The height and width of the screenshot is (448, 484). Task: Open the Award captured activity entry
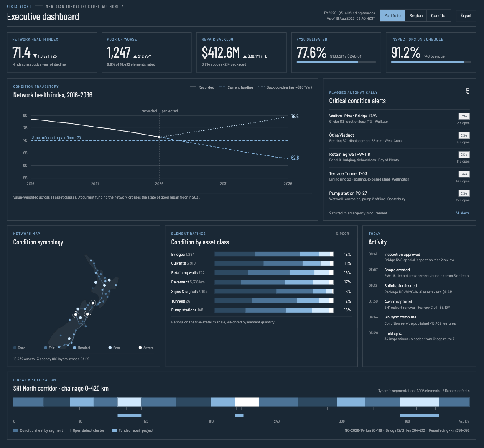419,305
